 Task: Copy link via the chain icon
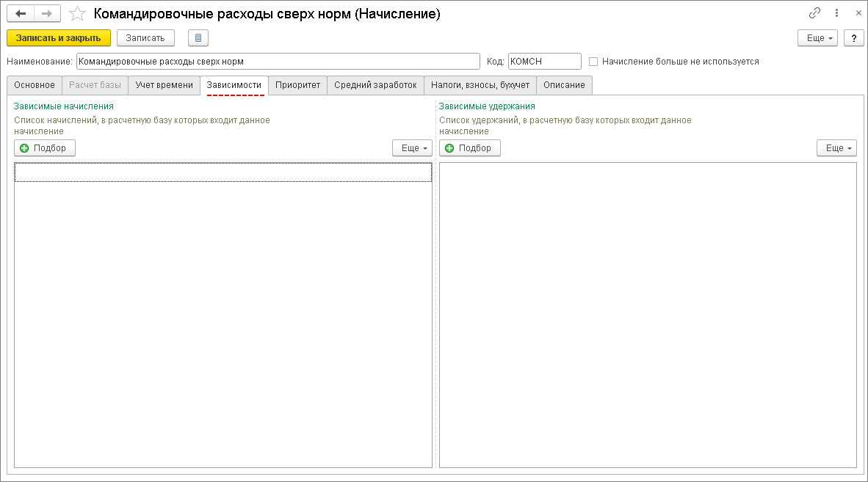[814, 13]
